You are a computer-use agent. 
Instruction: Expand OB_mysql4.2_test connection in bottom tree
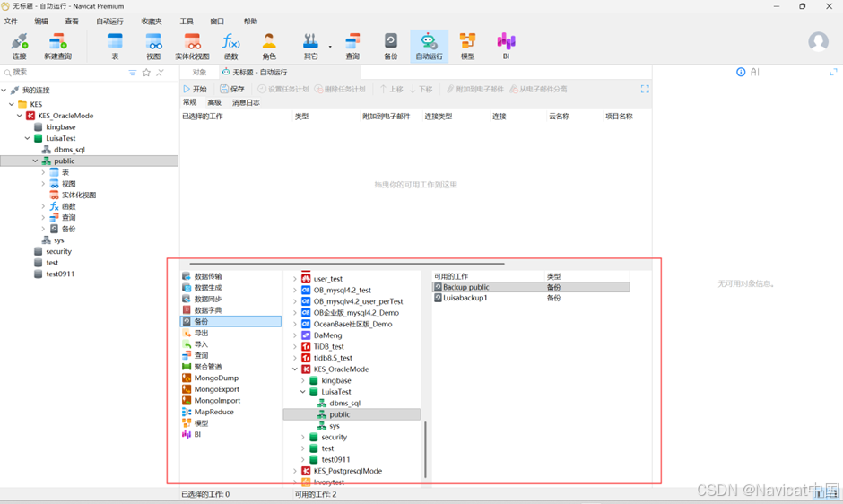(295, 290)
